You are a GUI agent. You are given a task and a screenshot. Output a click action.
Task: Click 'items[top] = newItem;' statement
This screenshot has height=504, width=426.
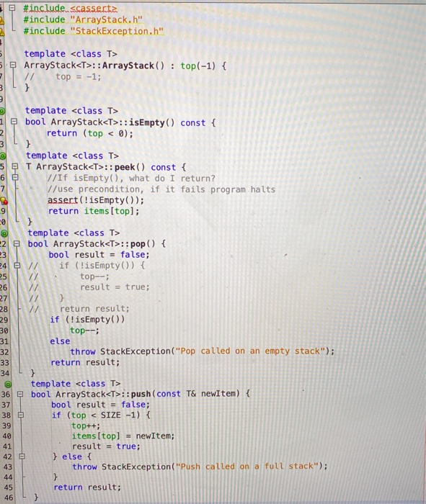click(x=123, y=436)
